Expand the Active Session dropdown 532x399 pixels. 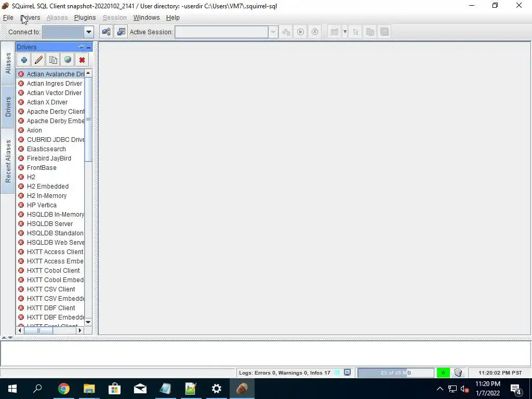[273, 32]
